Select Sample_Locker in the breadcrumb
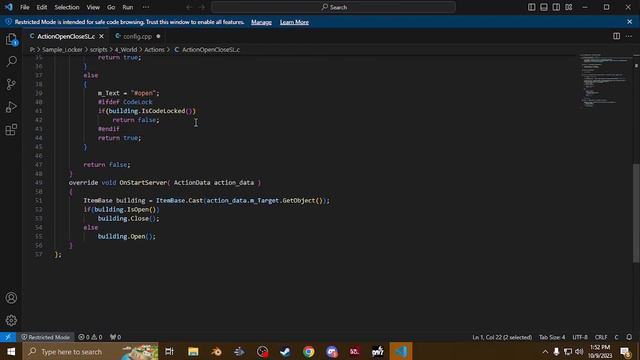Viewport: 640px width, 360px height. pos(62,49)
